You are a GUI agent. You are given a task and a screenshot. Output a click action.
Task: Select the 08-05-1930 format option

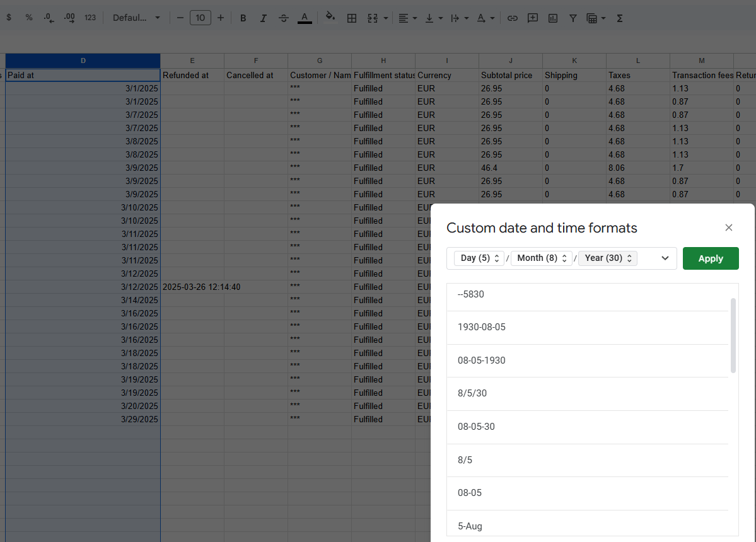click(x=587, y=361)
